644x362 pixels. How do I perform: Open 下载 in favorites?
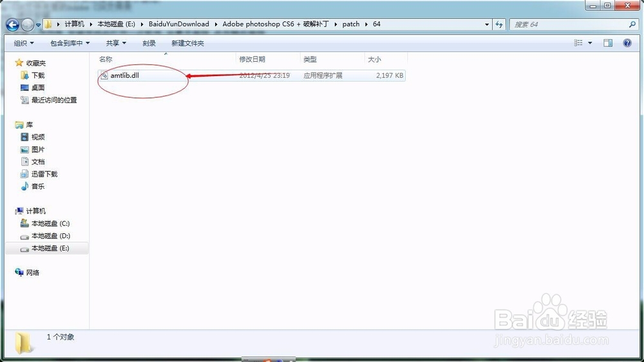point(38,75)
